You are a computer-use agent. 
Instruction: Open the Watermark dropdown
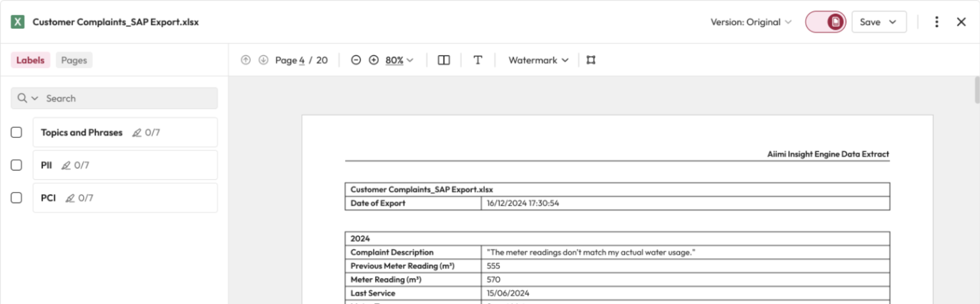(x=538, y=60)
